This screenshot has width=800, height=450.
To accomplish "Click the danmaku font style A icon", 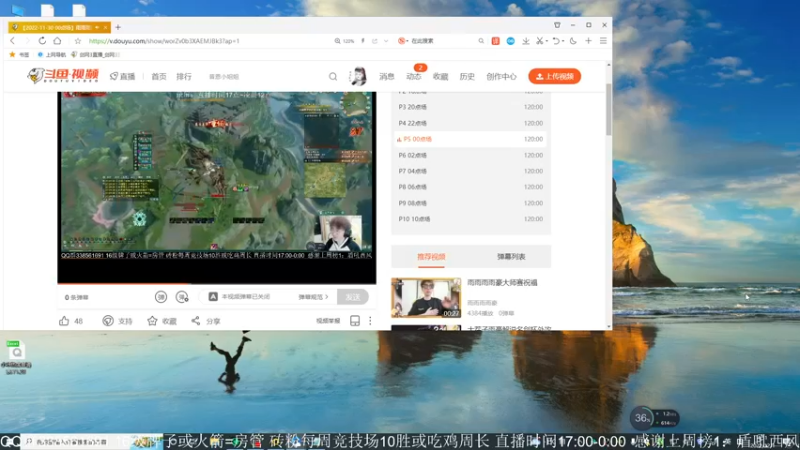I will coord(213,297).
